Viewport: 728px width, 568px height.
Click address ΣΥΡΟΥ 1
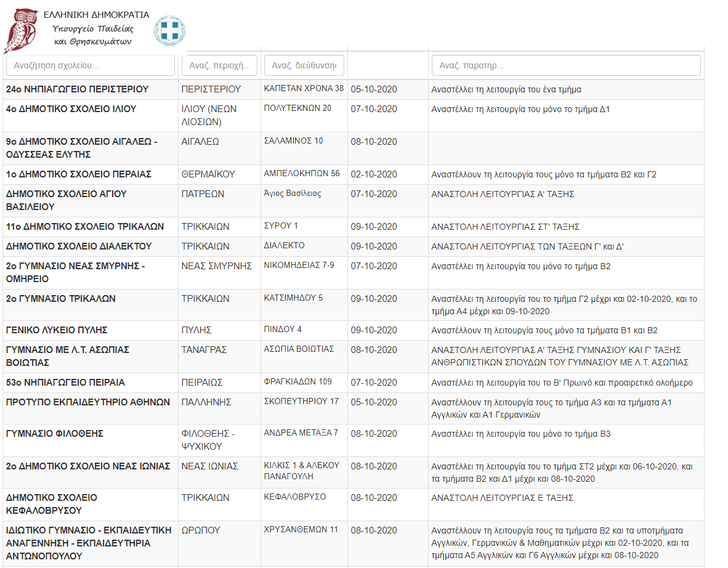click(281, 225)
